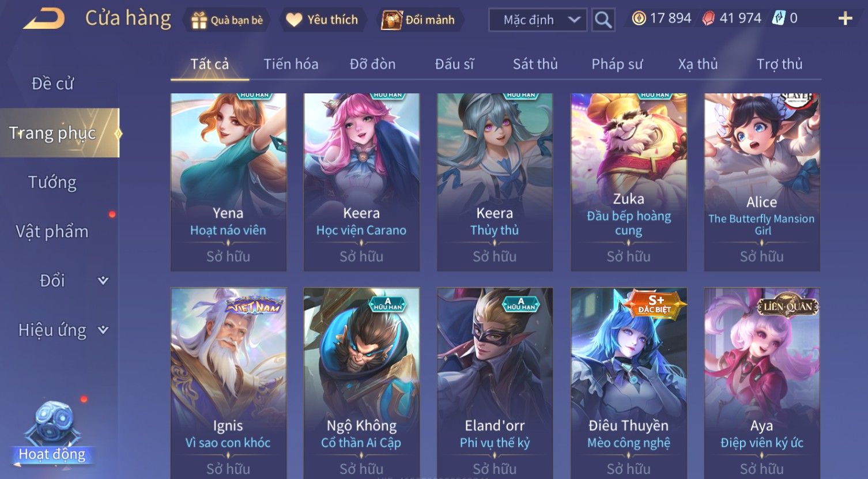
Task: Tap the golden back arrow icon
Action: click(44, 19)
